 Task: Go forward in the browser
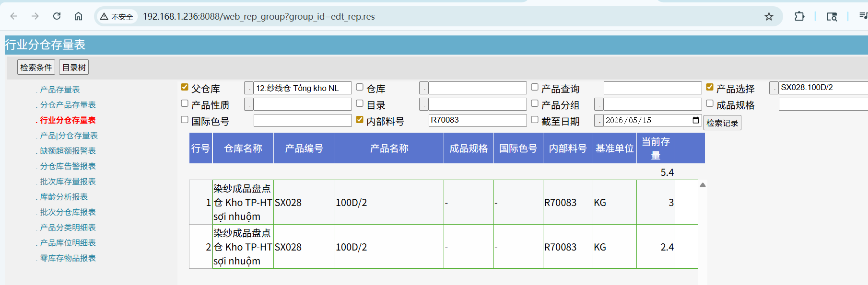35,16
